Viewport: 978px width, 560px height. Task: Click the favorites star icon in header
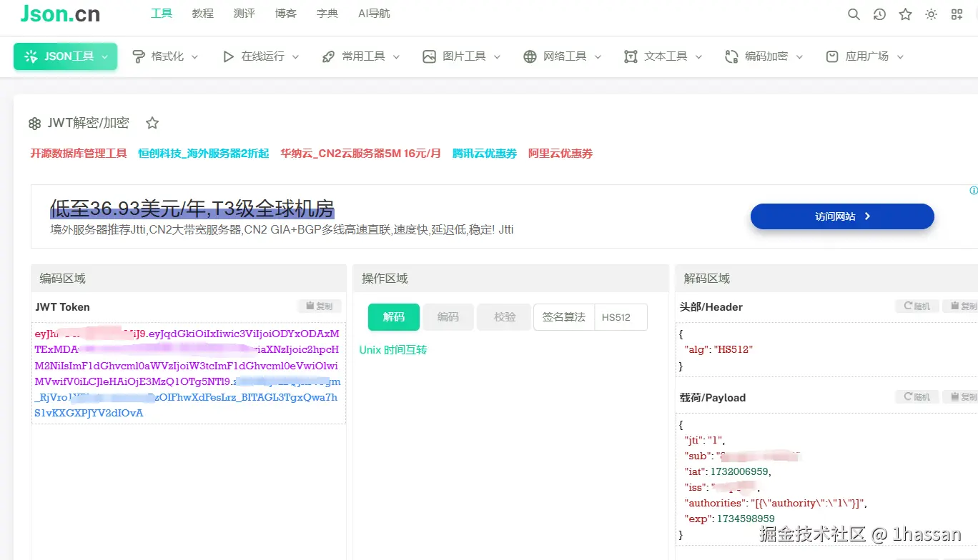(x=905, y=14)
